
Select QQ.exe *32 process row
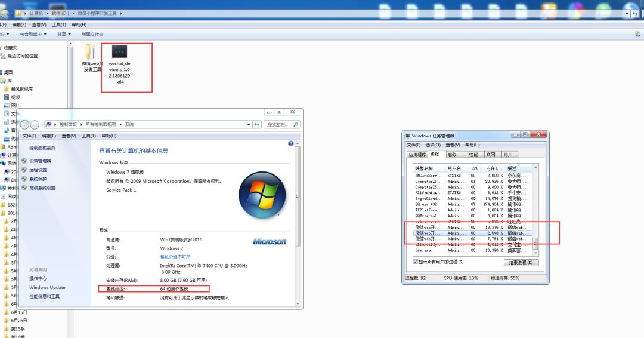(473, 204)
